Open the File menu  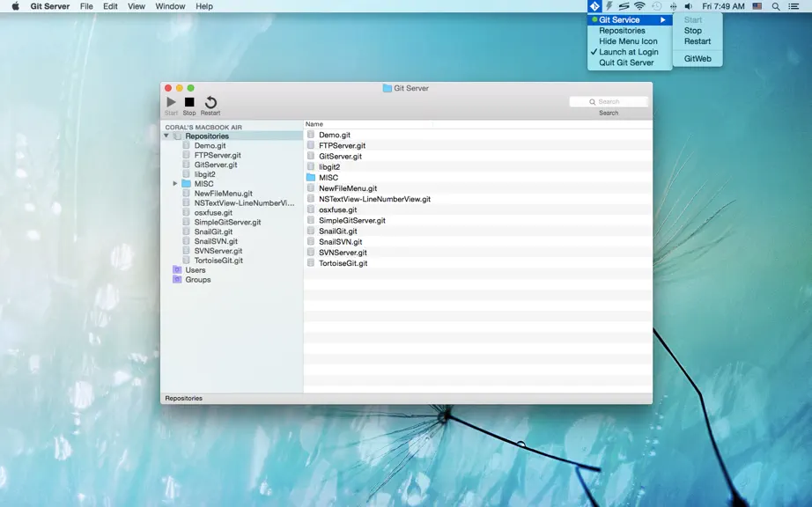pyautogui.click(x=86, y=6)
